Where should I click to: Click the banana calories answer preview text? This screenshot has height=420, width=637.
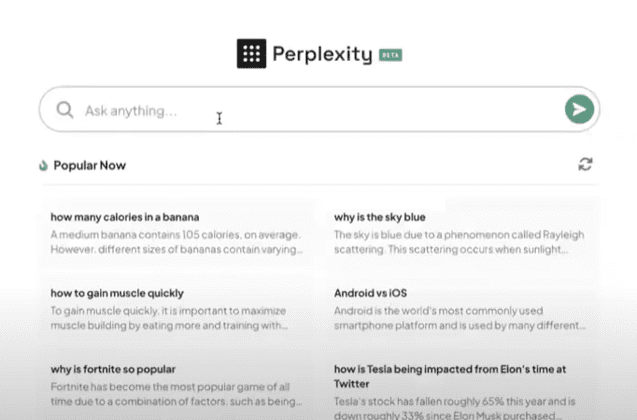tap(177, 242)
